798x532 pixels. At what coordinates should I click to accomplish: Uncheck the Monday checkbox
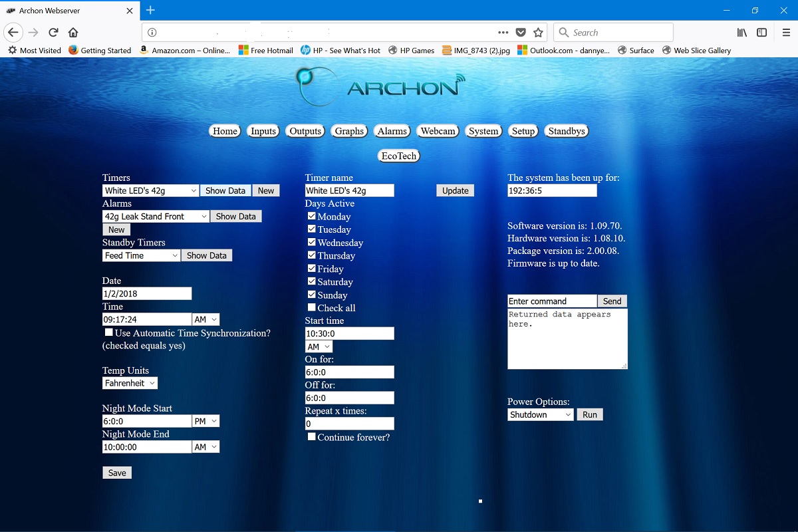(x=312, y=216)
